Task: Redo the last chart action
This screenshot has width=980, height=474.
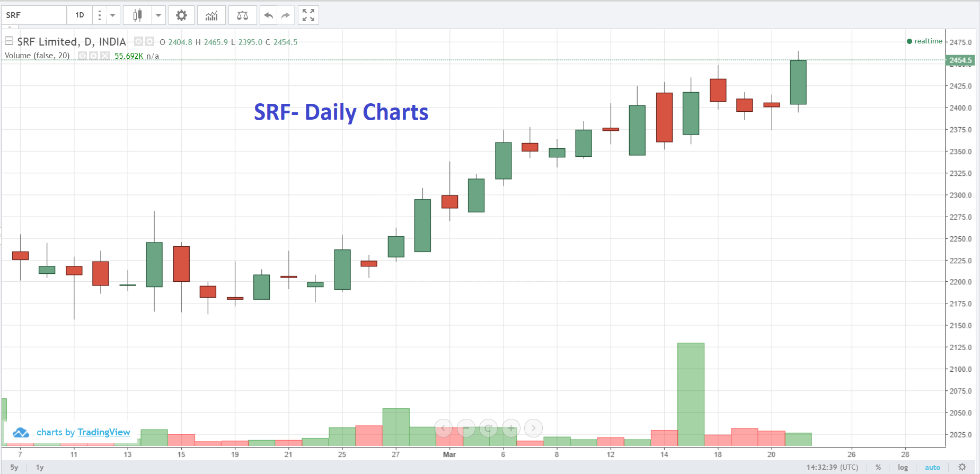Action: pos(286,15)
